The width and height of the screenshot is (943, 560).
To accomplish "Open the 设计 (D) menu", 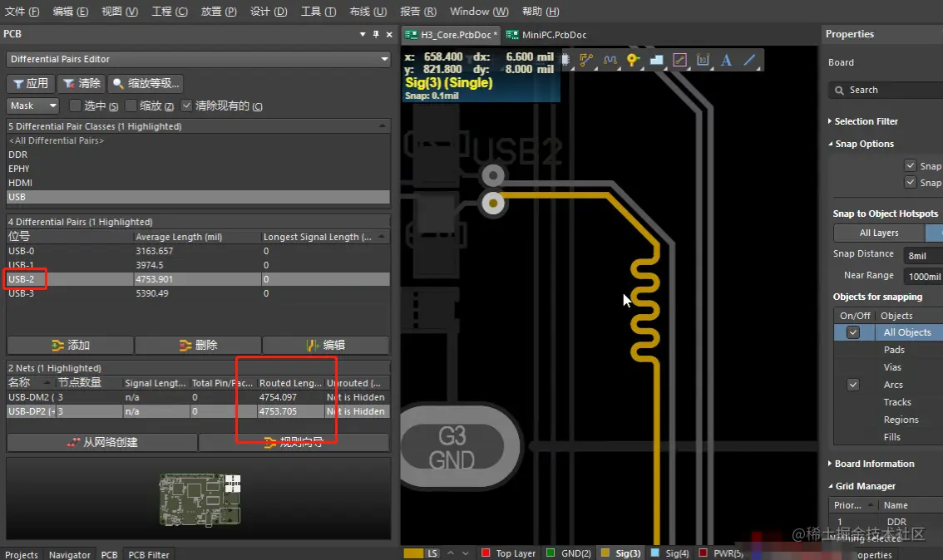I will pos(269,12).
